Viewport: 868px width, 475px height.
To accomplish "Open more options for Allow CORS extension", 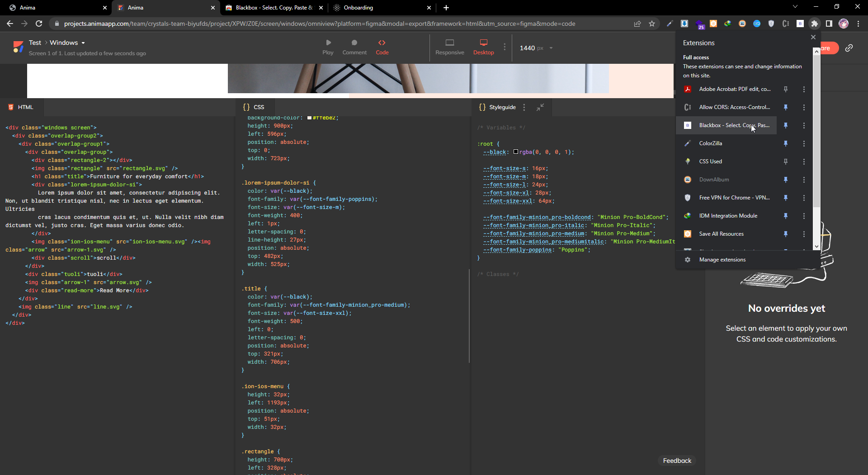I will [804, 107].
